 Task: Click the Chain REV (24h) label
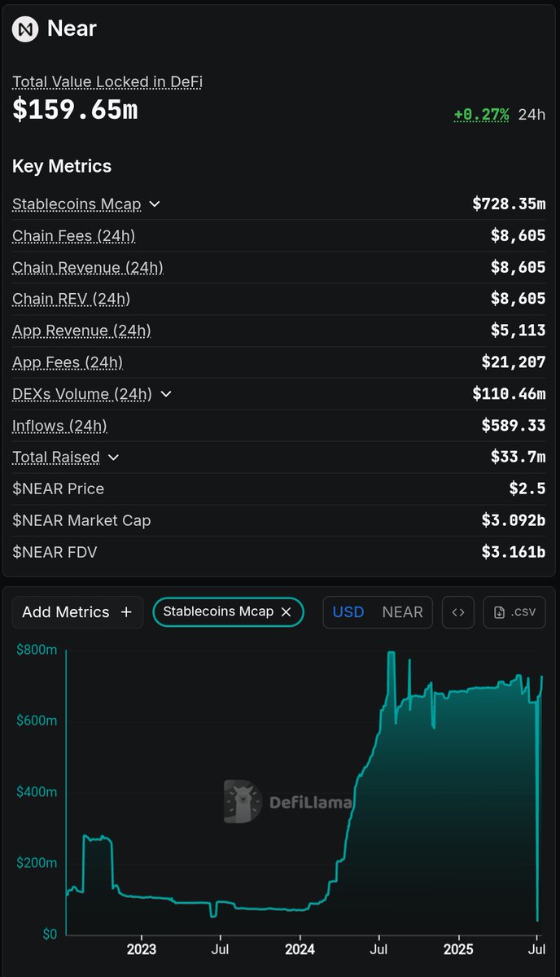(72, 299)
